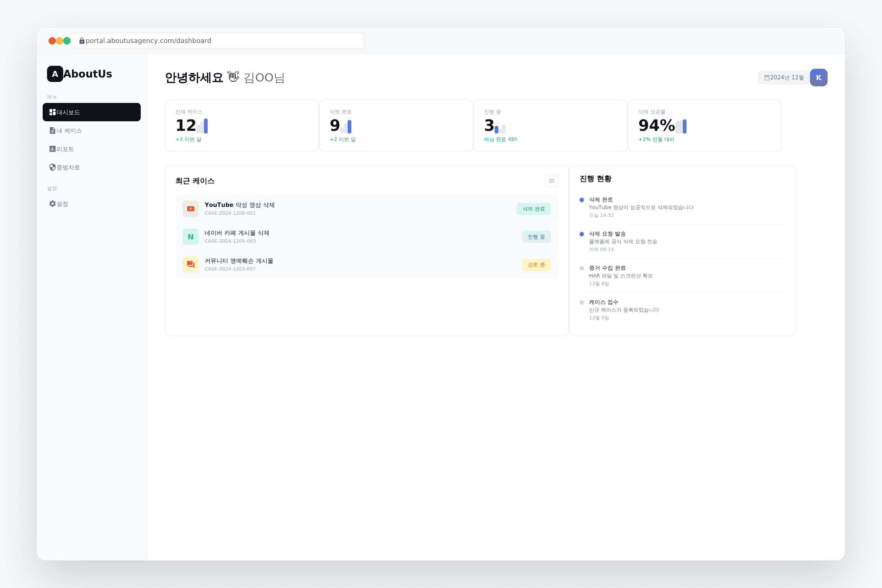The width and height of the screenshot is (882, 588).
Task: Click the 검토 중 status badge
Action: pyautogui.click(x=536, y=265)
